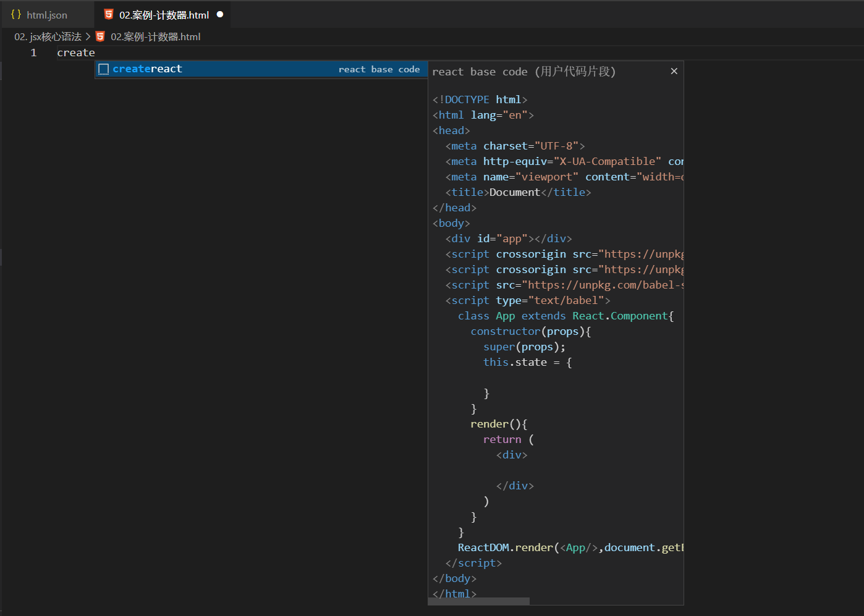
Task: Click the 'class App extends React.Component' line in preview
Action: pos(564,316)
